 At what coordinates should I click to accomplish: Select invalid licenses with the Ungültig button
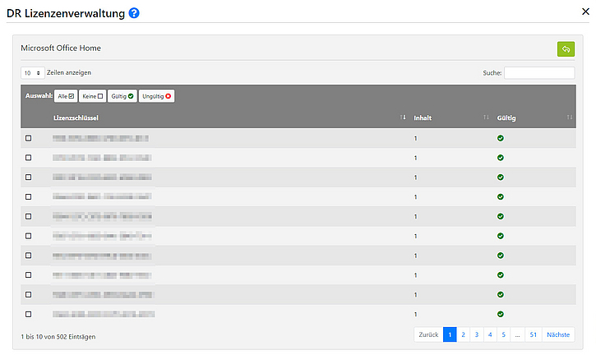[156, 96]
